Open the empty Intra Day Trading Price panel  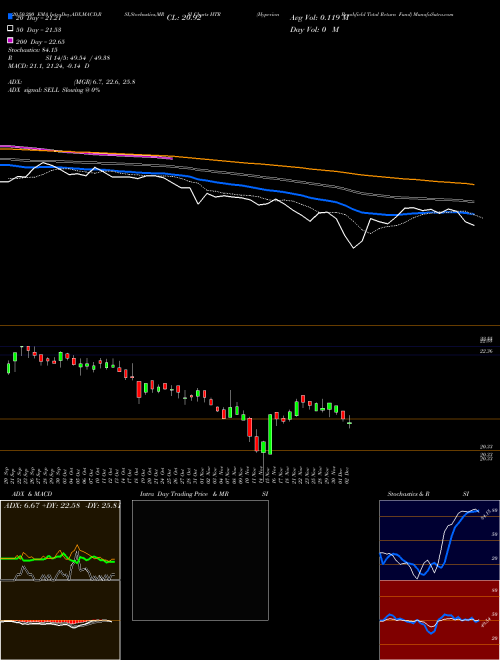[200, 560]
